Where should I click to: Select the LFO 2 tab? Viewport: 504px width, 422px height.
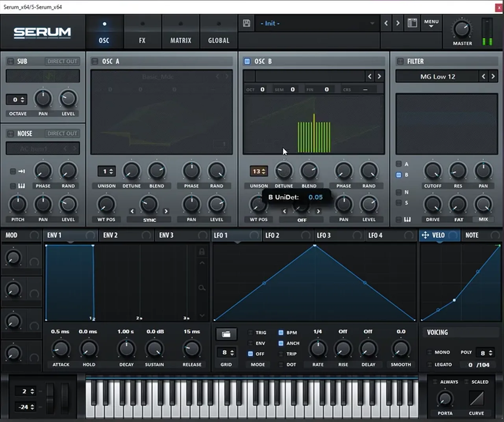tap(288, 235)
